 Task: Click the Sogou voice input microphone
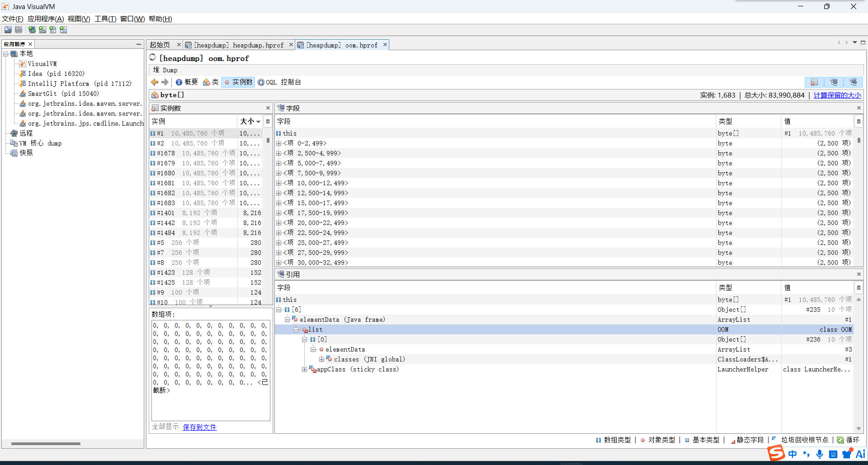tap(820, 454)
